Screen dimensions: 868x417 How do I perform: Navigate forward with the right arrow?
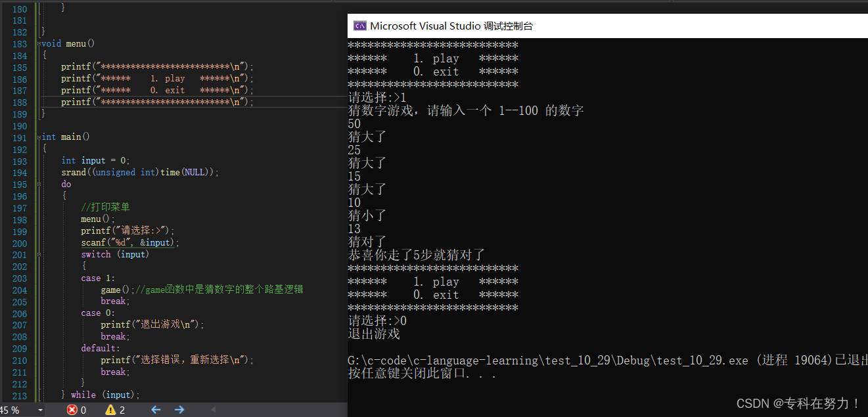pyautogui.click(x=179, y=410)
